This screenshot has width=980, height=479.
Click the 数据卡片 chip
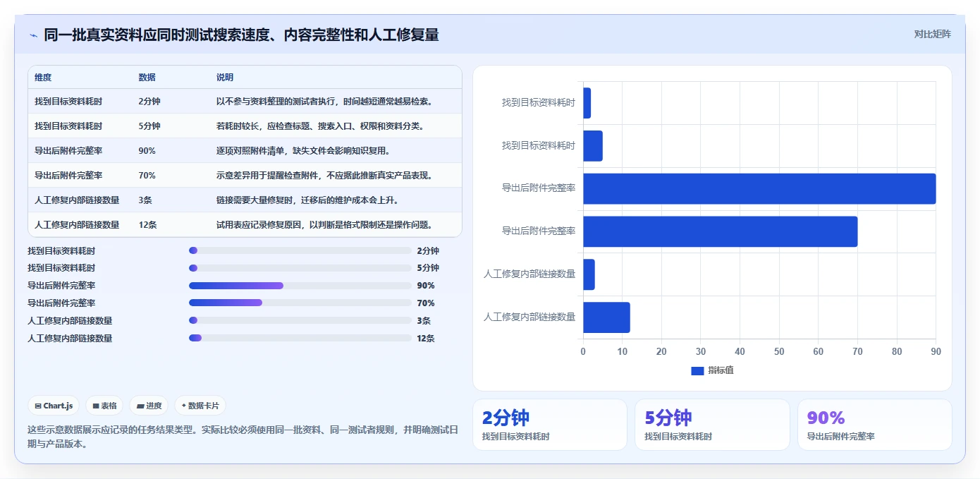click(200, 406)
